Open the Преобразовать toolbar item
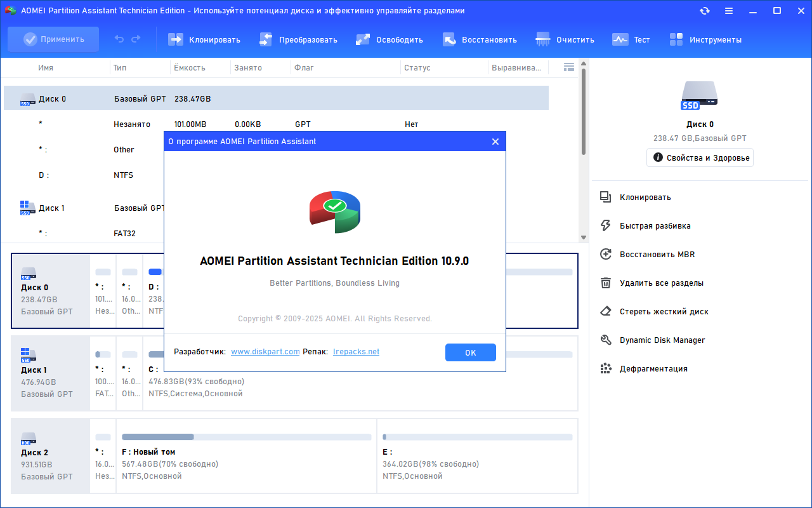 tap(298, 39)
